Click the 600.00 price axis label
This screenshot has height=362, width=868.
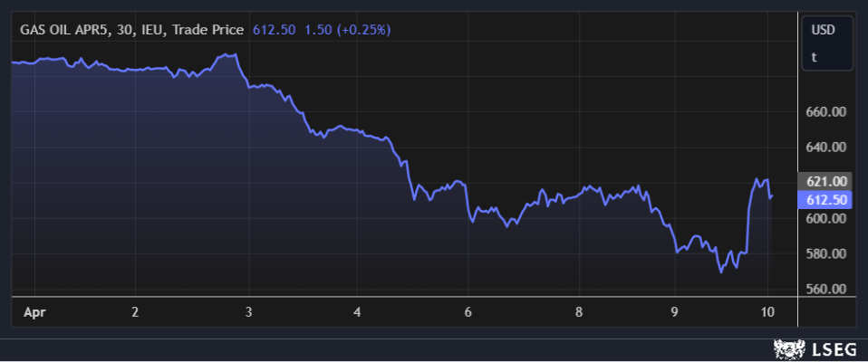825,218
